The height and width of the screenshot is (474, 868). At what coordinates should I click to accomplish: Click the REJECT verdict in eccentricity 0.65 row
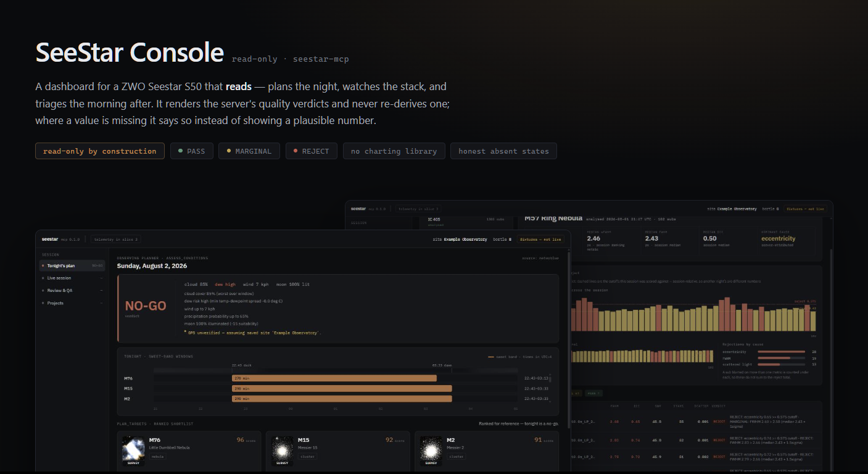click(x=719, y=422)
